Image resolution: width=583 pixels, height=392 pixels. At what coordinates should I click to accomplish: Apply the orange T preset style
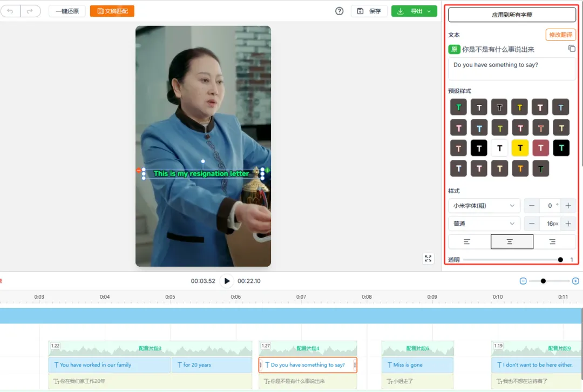click(520, 169)
